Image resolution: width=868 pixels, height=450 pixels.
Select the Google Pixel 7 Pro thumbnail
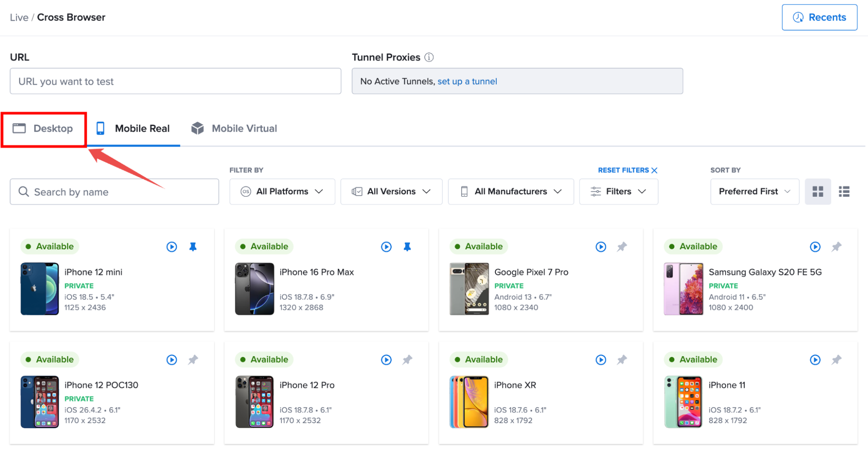[469, 289]
